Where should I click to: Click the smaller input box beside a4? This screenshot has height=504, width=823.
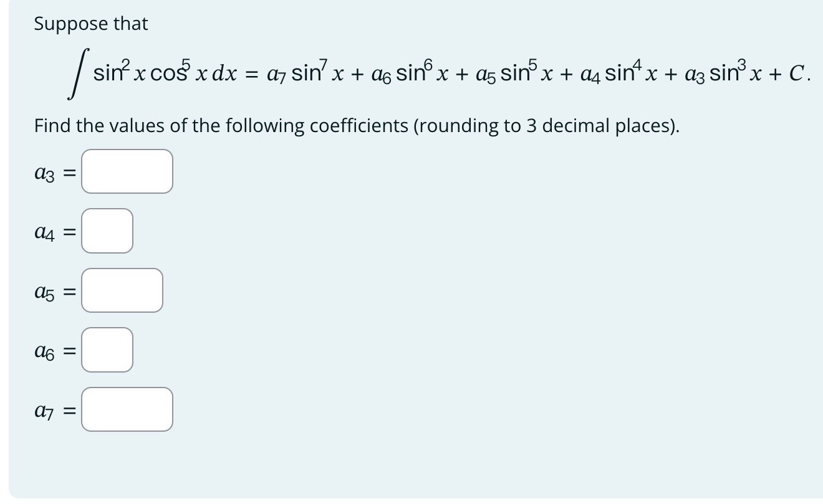(107, 231)
